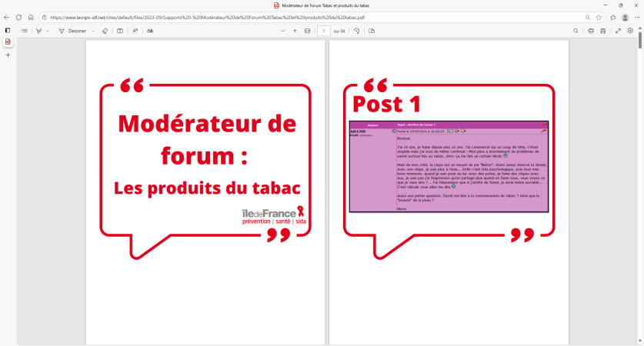This screenshot has width=644, height=346.
Task: Expand the Dessiner options arrow
Action: pos(93,31)
